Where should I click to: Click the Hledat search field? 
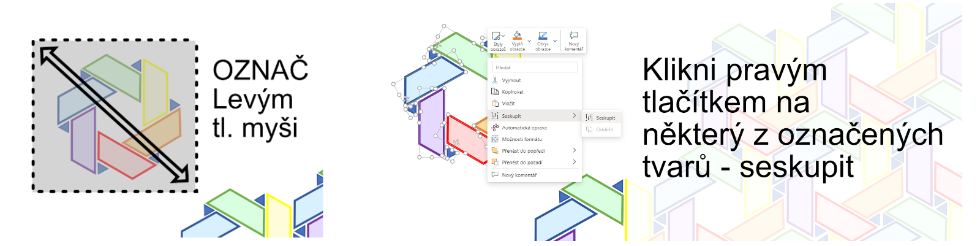pyautogui.click(x=535, y=67)
